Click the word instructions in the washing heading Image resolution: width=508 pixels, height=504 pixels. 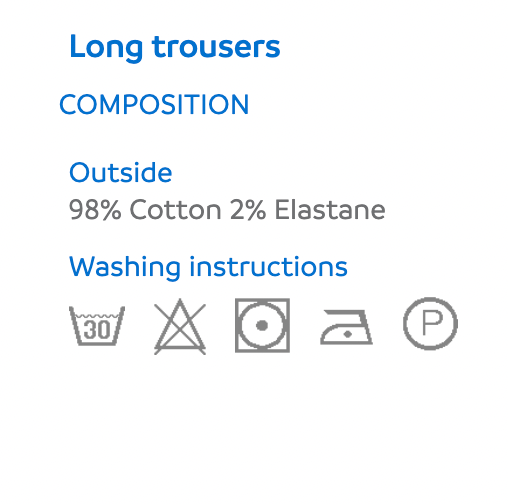[268, 267]
